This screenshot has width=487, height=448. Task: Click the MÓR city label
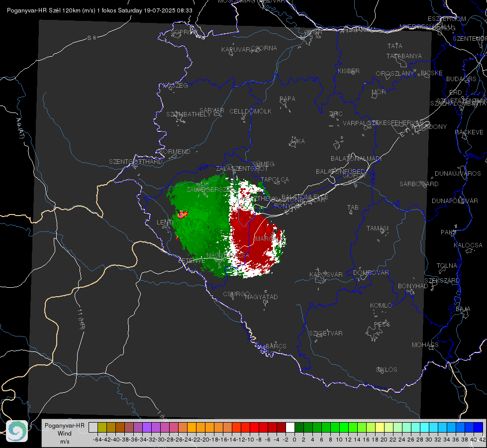[x=379, y=92]
